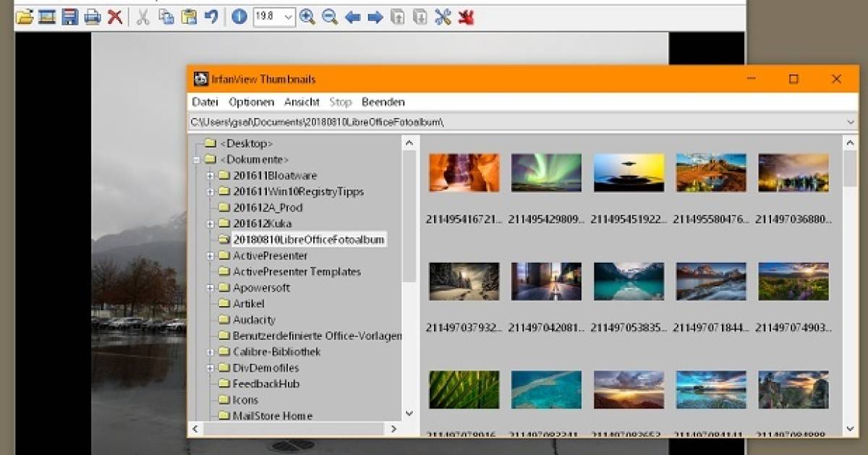The width and height of the screenshot is (868, 455).
Task: Click the previous page up-arrow icon
Action: coord(397,17)
